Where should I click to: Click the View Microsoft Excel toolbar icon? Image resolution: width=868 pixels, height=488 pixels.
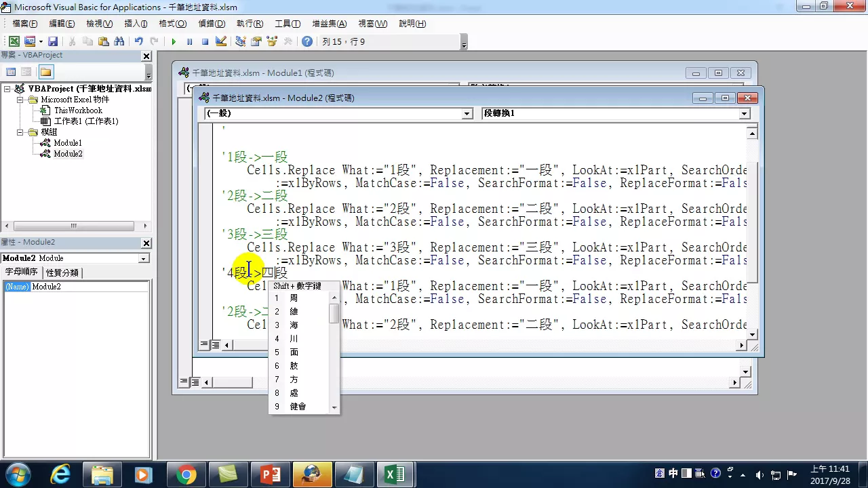pyautogui.click(x=14, y=41)
